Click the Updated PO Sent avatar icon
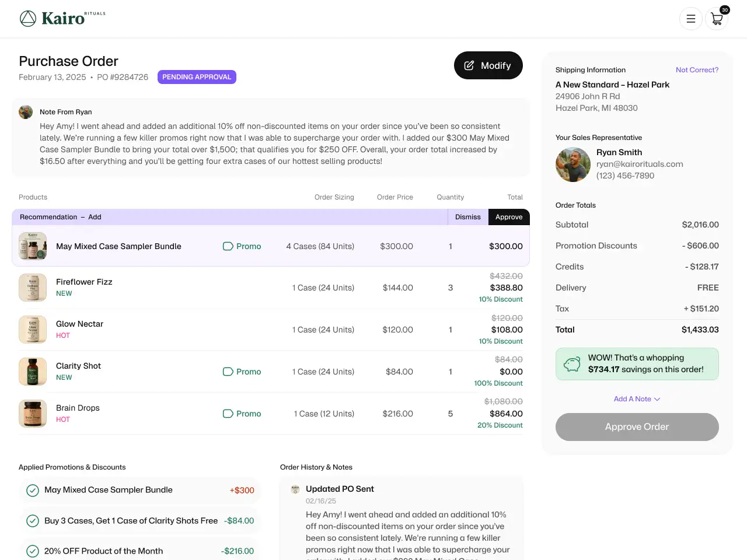The width and height of the screenshot is (747, 560). pyautogui.click(x=295, y=489)
